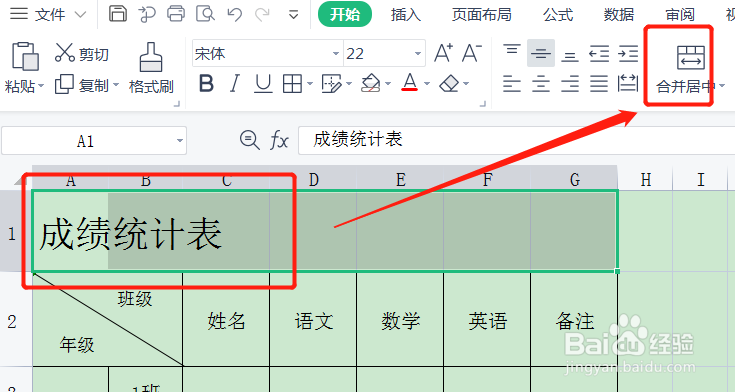735x392 pixels.
Task: Open the 审阅 tab
Action: click(x=680, y=15)
